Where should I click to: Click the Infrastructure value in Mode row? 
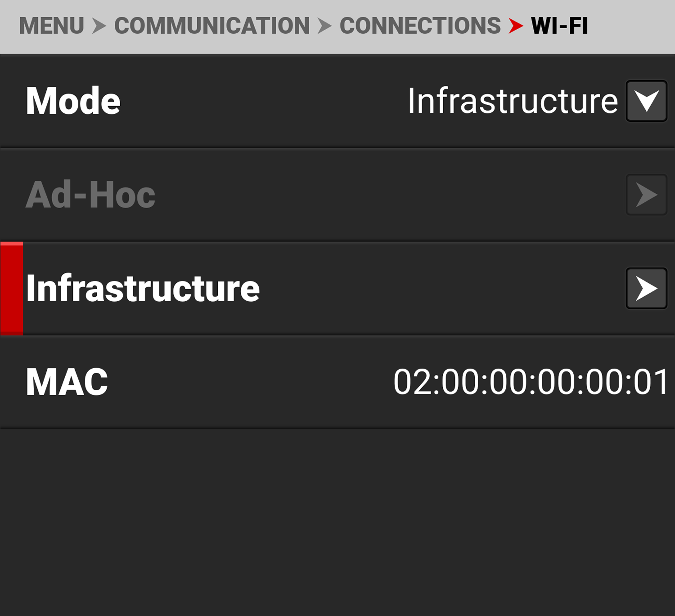513,101
